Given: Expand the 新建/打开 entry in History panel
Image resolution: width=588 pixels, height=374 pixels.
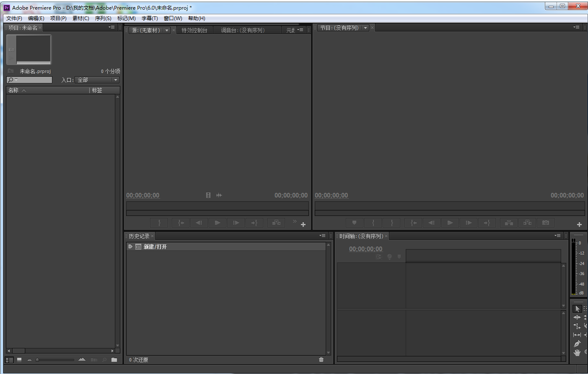Looking at the screenshot, I should (x=130, y=247).
